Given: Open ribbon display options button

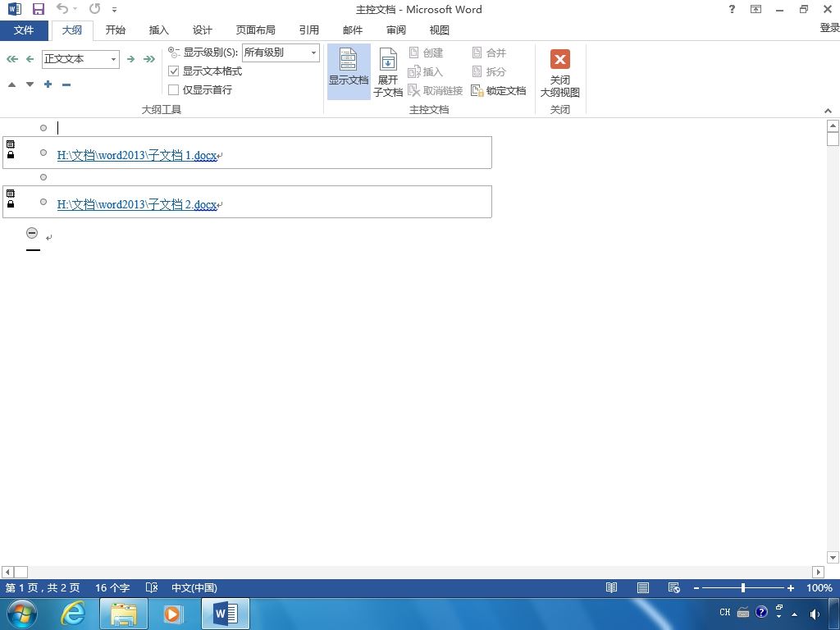Looking at the screenshot, I should (x=756, y=9).
